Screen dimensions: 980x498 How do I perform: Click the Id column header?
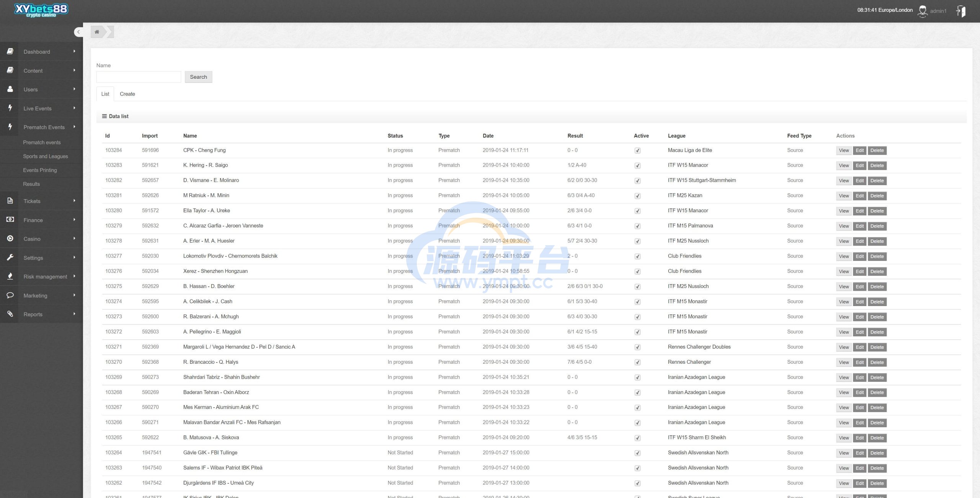click(108, 136)
